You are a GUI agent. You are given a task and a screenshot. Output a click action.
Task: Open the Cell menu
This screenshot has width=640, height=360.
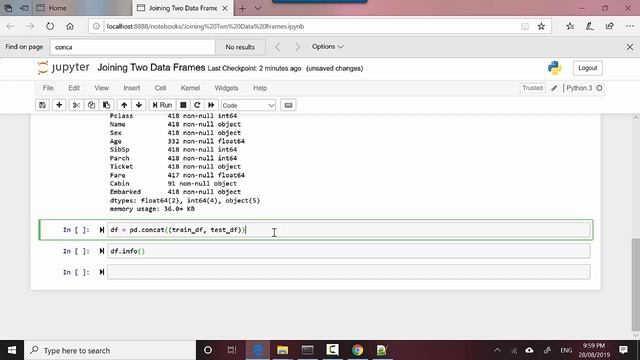[160, 88]
